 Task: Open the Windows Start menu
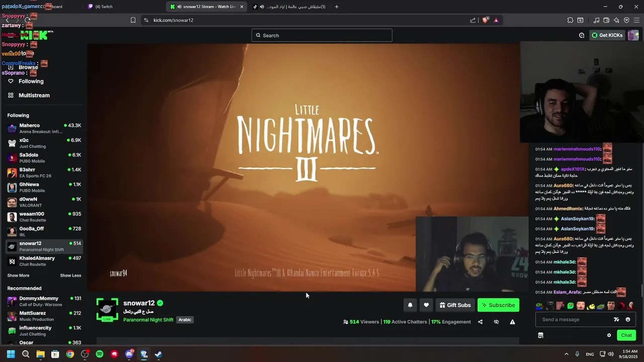click(11, 354)
